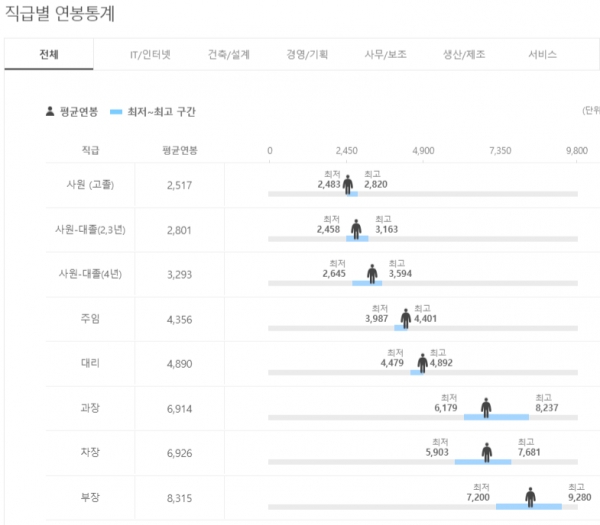Click the 주임 row label
This screenshot has height=525, width=600.
coord(90,318)
